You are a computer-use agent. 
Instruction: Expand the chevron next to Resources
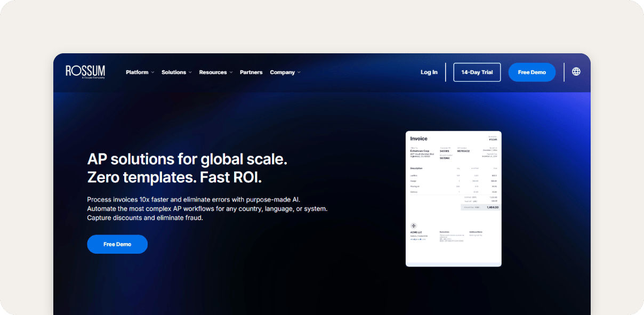click(231, 72)
